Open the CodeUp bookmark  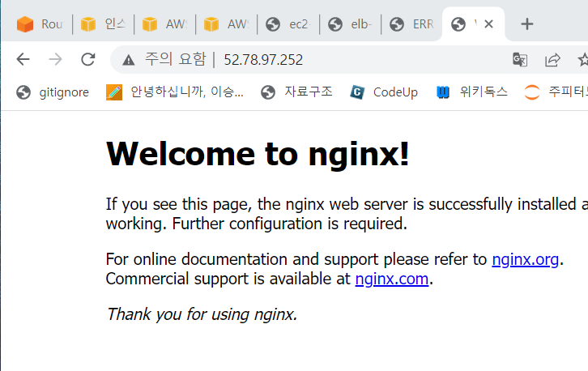(384, 92)
